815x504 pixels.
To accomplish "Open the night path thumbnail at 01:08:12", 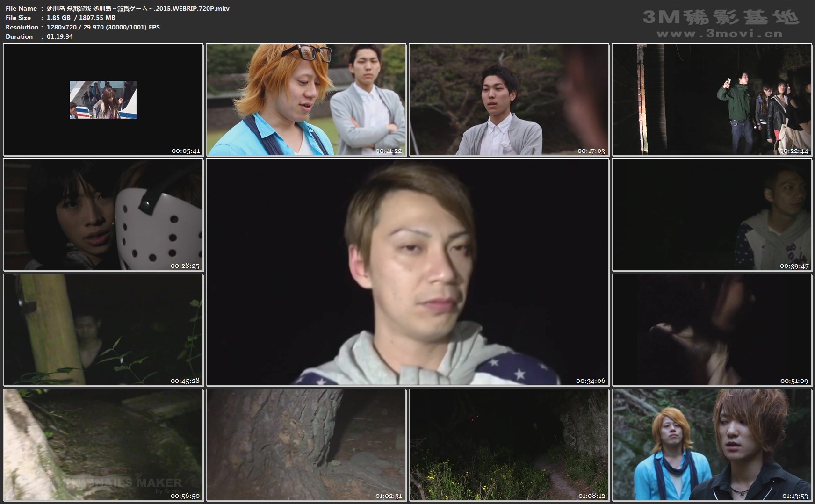I will point(509,445).
